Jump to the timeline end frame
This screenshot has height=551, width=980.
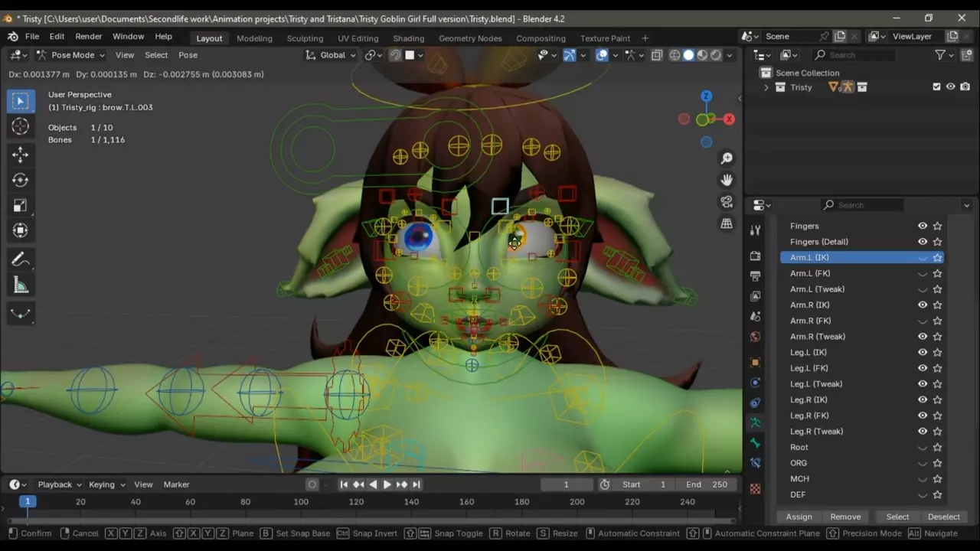click(x=416, y=484)
